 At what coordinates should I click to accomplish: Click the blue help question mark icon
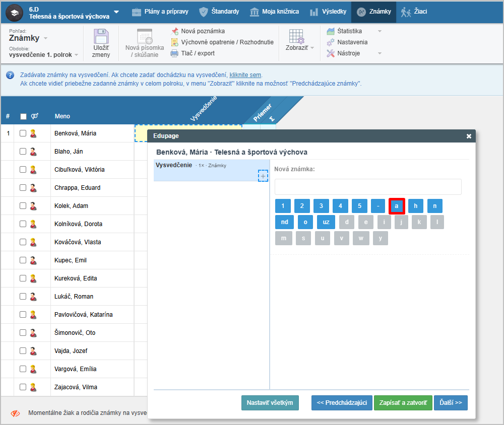click(x=10, y=75)
